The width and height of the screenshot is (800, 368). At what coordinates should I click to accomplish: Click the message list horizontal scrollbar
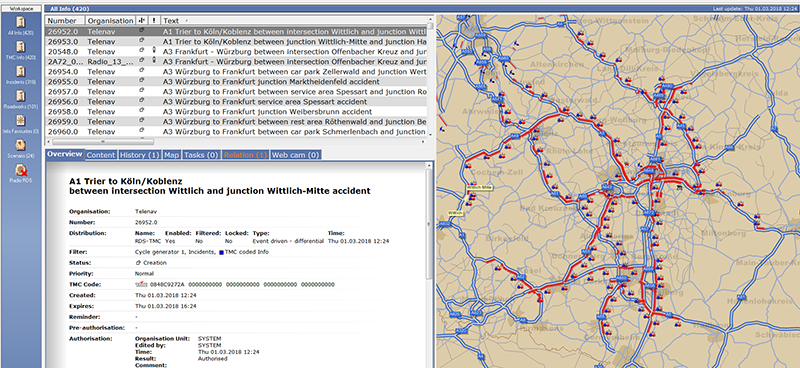[x=236, y=142]
